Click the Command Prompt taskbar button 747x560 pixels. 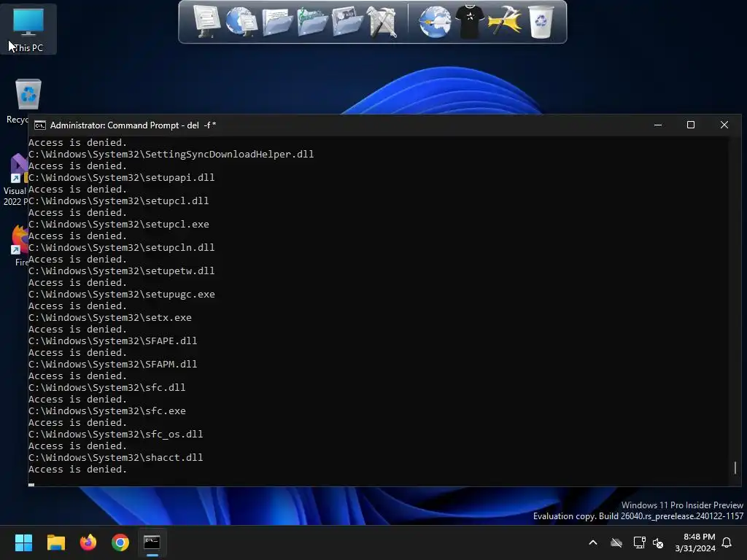click(x=152, y=542)
